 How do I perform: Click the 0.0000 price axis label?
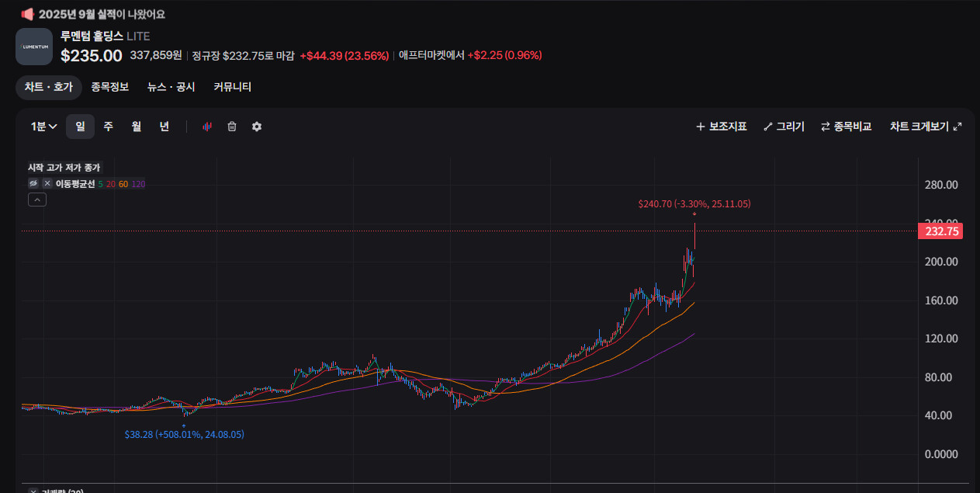(941, 454)
